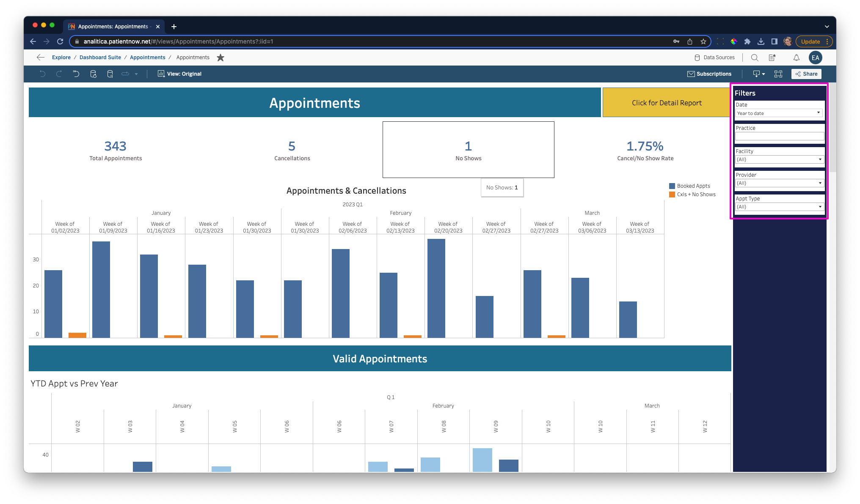Open notifications via the bell icon
Image resolution: width=860 pixels, height=504 pixels.
[796, 58]
